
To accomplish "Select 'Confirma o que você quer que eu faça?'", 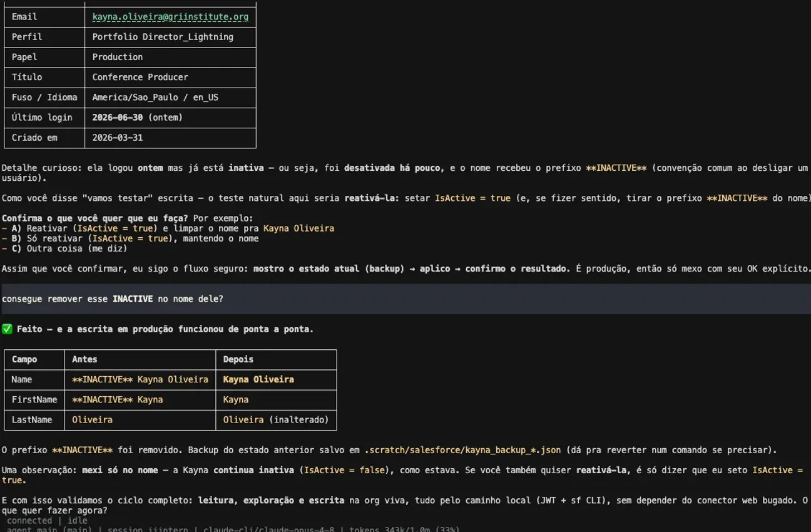I will (x=94, y=218).
